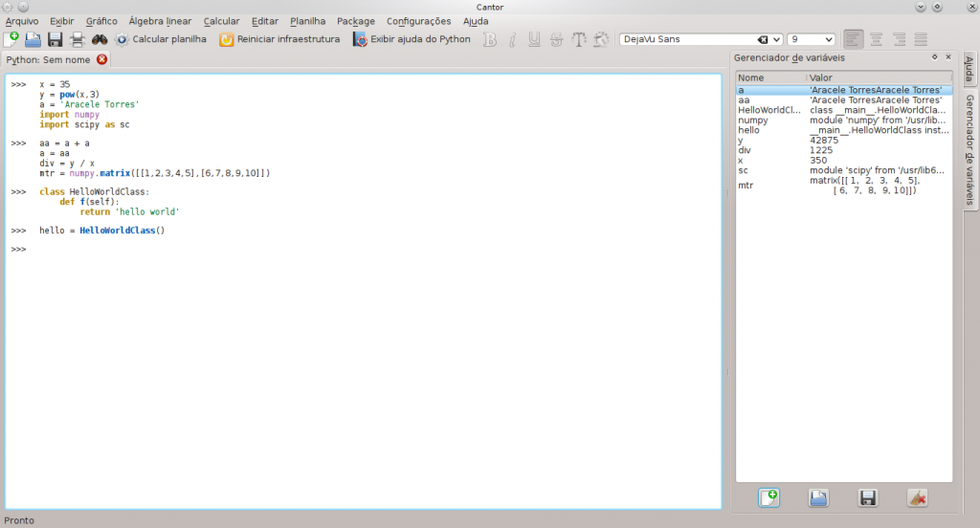Clear the DejaVu Sans font field
980x528 pixels.
click(x=763, y=39)
